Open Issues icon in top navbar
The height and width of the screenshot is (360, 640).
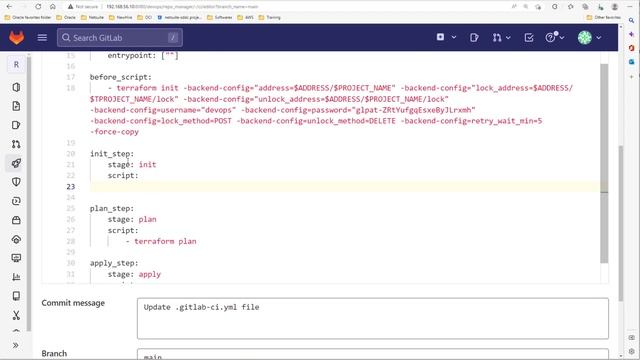point(474,38)
